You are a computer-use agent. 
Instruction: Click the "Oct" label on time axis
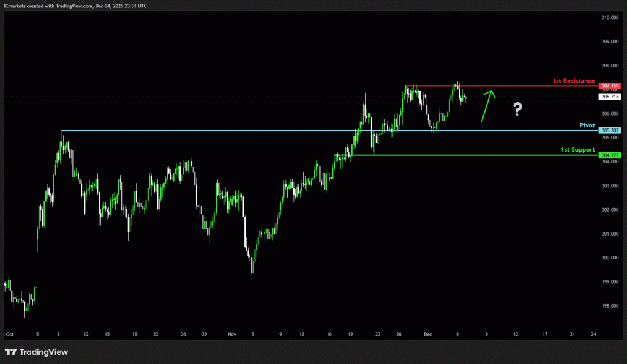9,335
